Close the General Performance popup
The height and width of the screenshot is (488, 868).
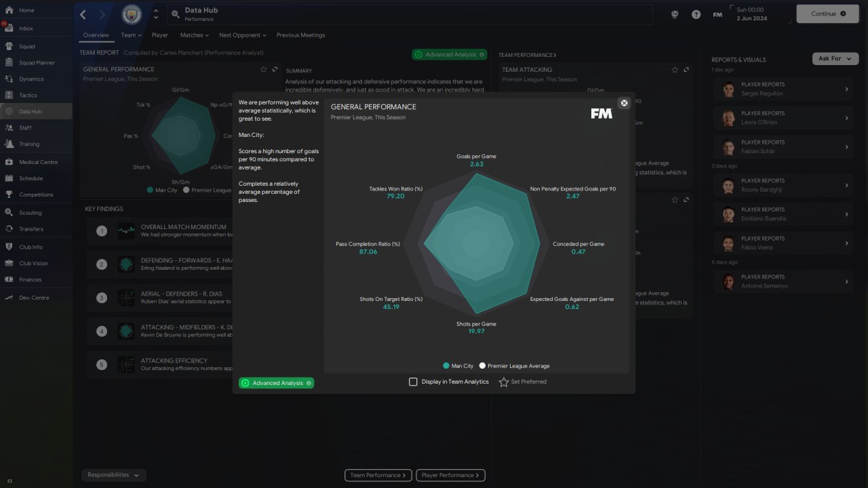[x=625, y=103]
